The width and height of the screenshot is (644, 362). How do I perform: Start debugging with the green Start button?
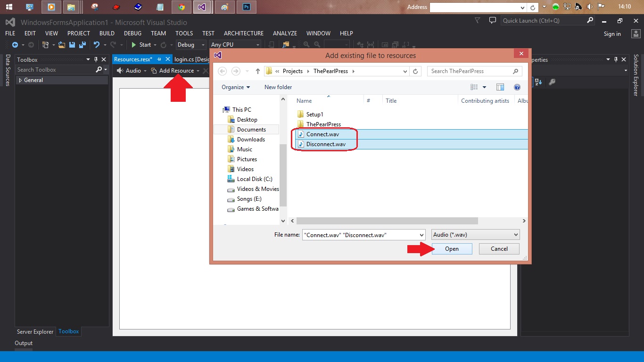coord(141,45)
